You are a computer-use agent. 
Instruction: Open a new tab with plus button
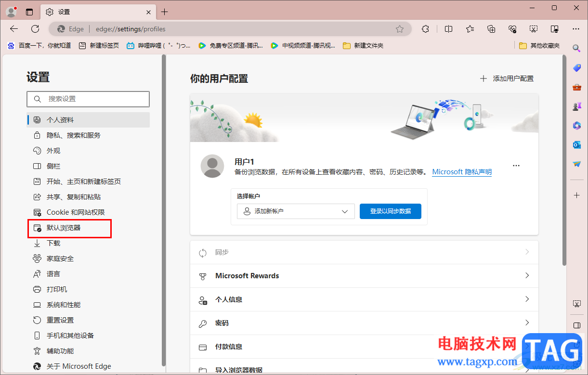pos(165,12)
